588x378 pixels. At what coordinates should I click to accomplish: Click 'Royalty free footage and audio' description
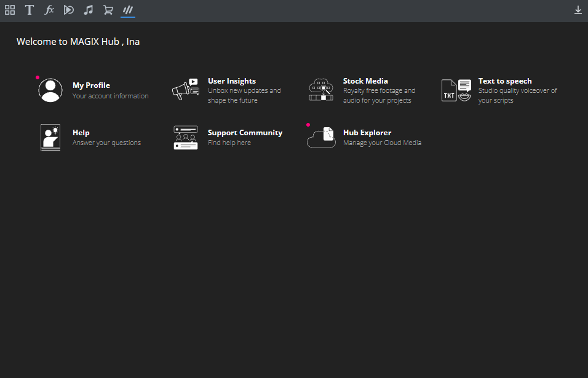[x=379, y=95]
